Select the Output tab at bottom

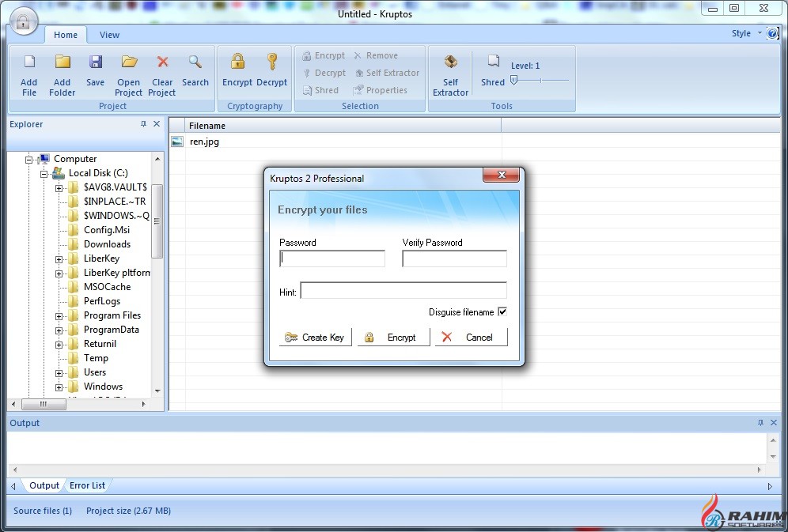pos(44,485)
